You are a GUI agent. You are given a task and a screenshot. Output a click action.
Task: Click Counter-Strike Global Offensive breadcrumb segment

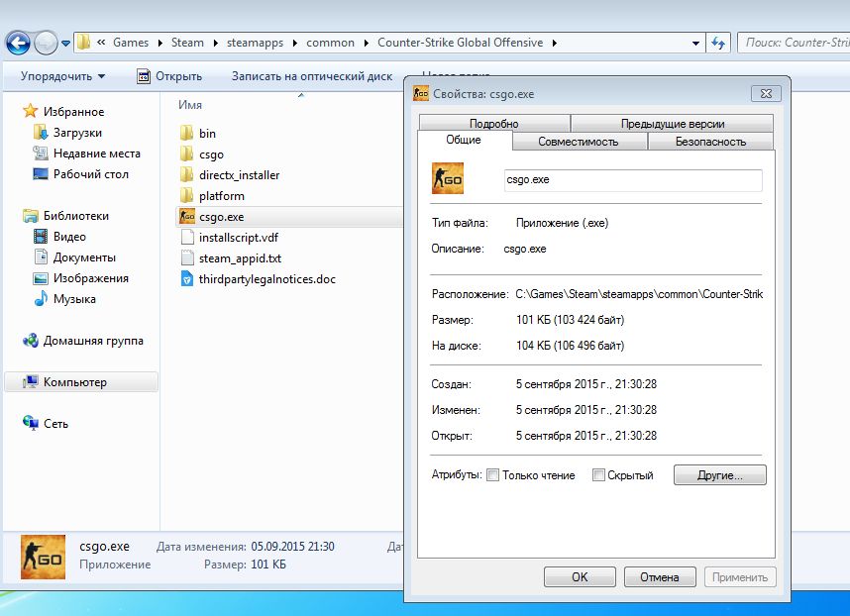click(x=461, y=43)
